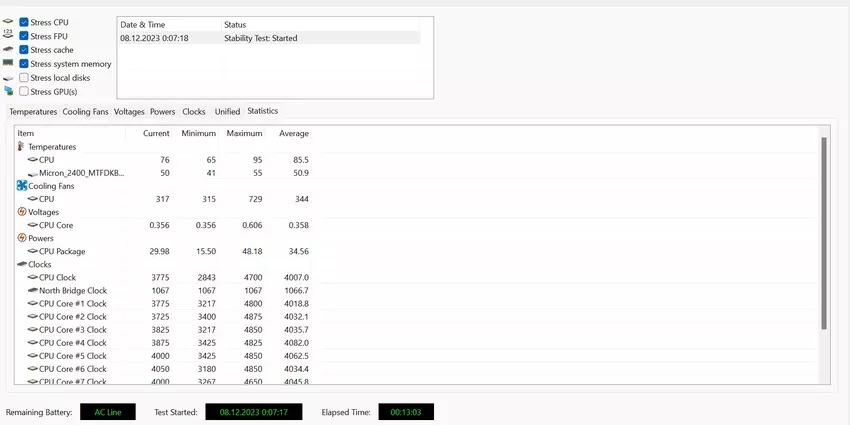Click the Average column header

pyautogui.click(x=294, y=133)
